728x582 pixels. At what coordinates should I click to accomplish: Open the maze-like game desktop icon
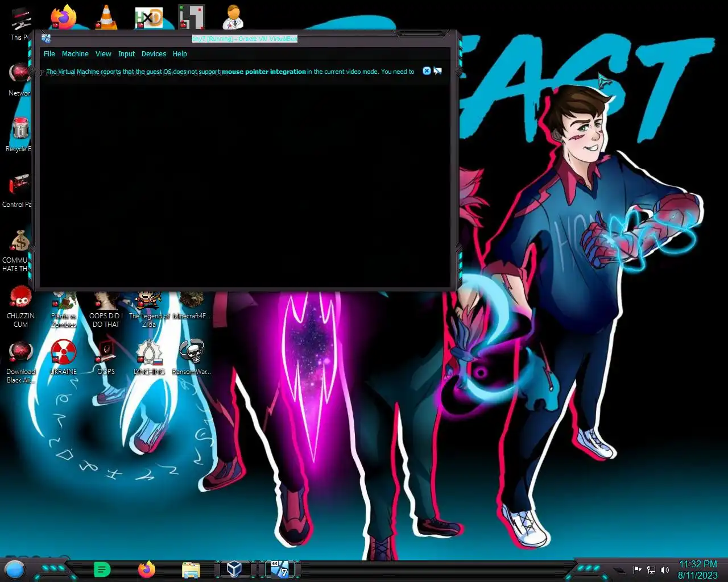click(x=191, y=17)
